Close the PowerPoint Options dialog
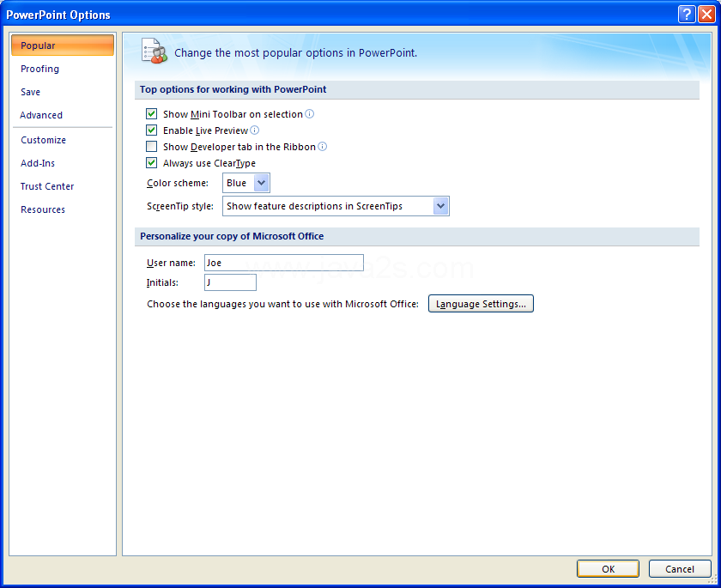Screen dimensions: 721x588 click(x=706, y=15)
